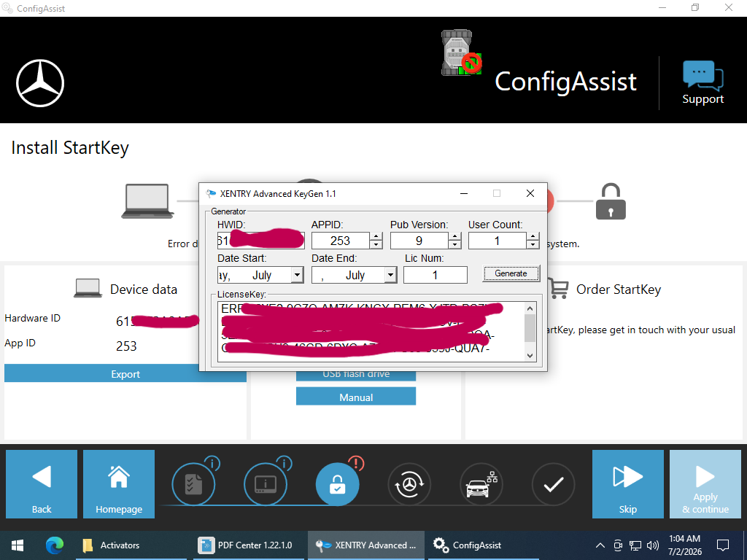
Task: Go Back with the bottom-bar arrow button
Action: (x=42, y=484)
